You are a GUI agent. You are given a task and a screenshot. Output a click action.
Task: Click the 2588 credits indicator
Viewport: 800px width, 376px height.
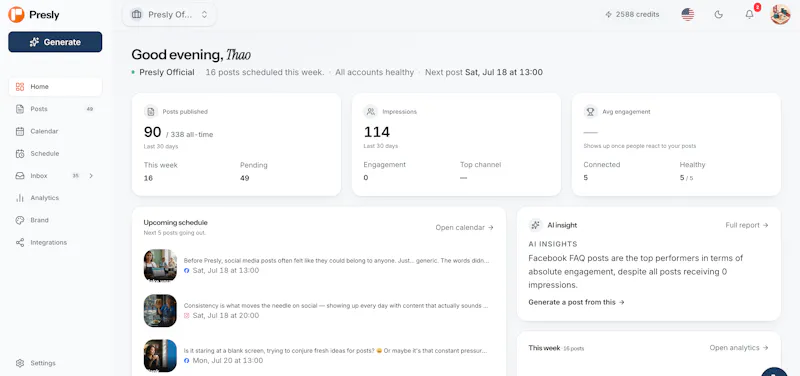632,14
